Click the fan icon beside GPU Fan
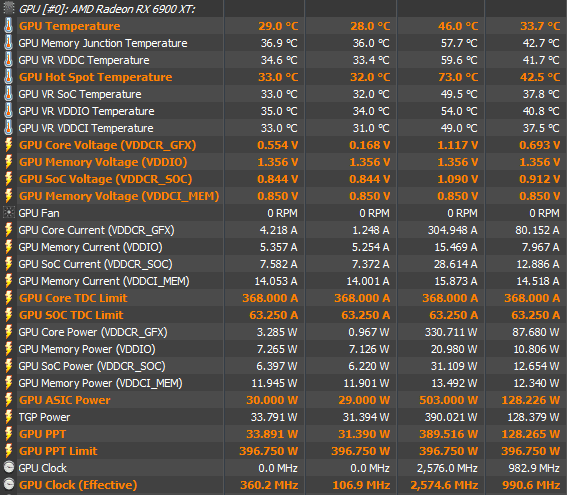 (x=9, y=213)
